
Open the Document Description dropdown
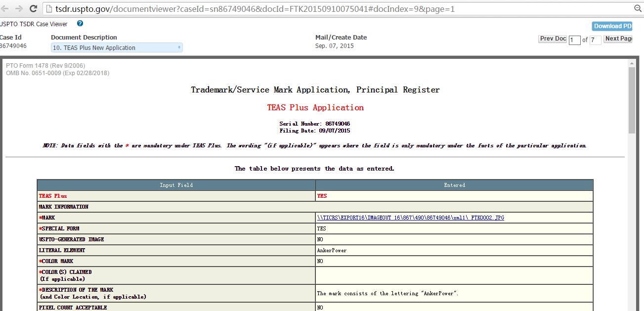[x=117, y=47]
